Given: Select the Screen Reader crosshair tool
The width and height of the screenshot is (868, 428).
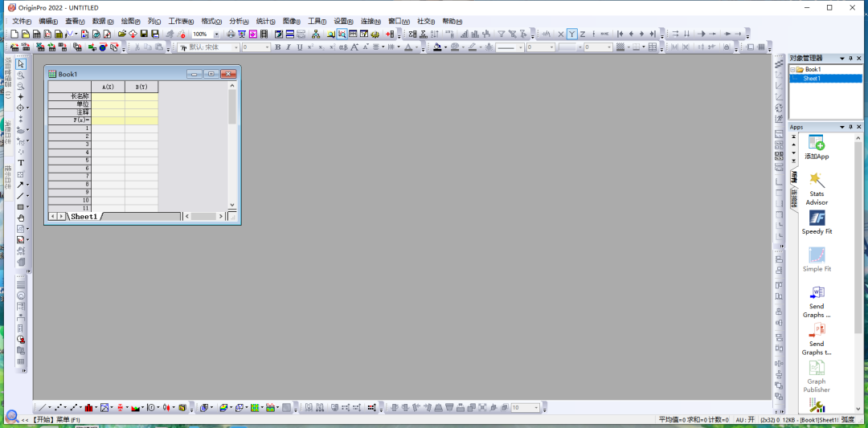Looking at the screenshot, I should pos(21,97).
